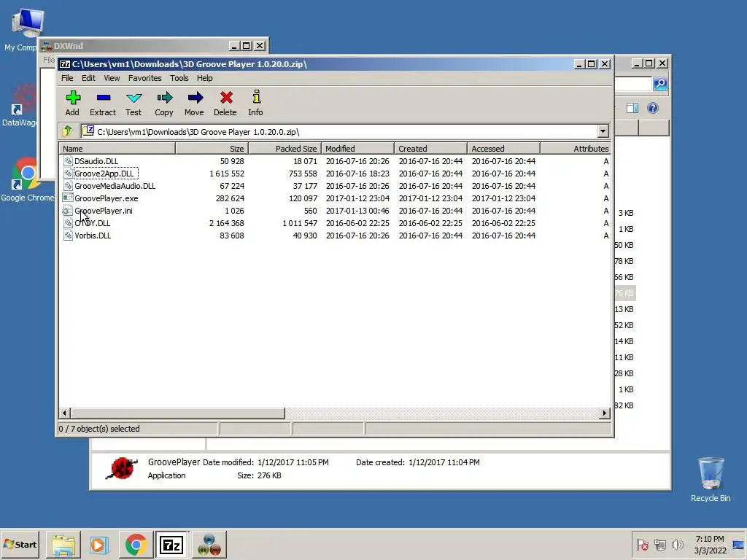747x560 pixels.
Task: Click the horizontal scrollbar left arrow
Action: point(65,413)
